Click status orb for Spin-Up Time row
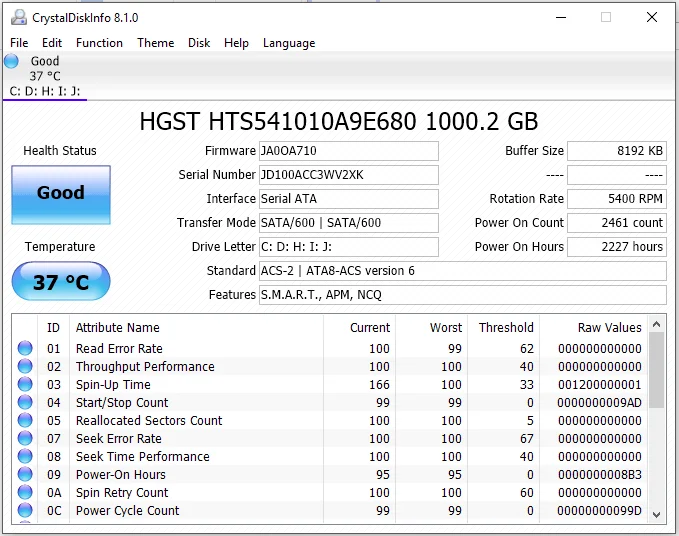The height and width of the screenshot is (536, 679). click(25, 384)
